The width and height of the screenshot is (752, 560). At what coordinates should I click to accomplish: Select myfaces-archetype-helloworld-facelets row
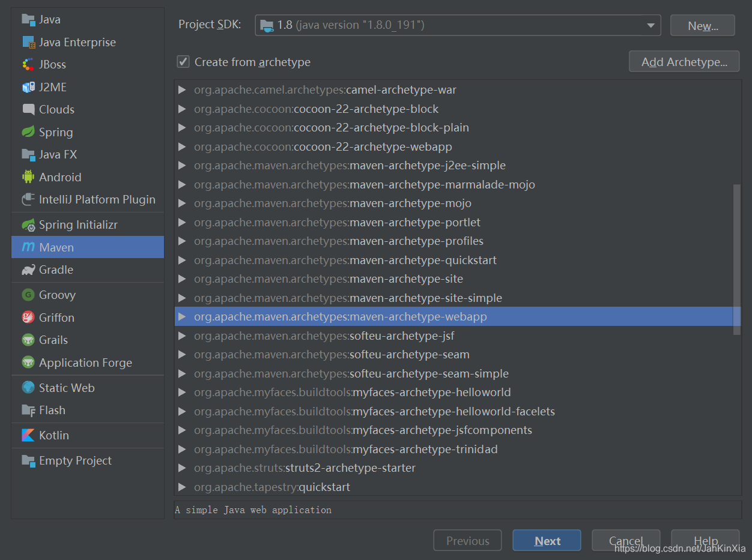click(x=458, y=411)
